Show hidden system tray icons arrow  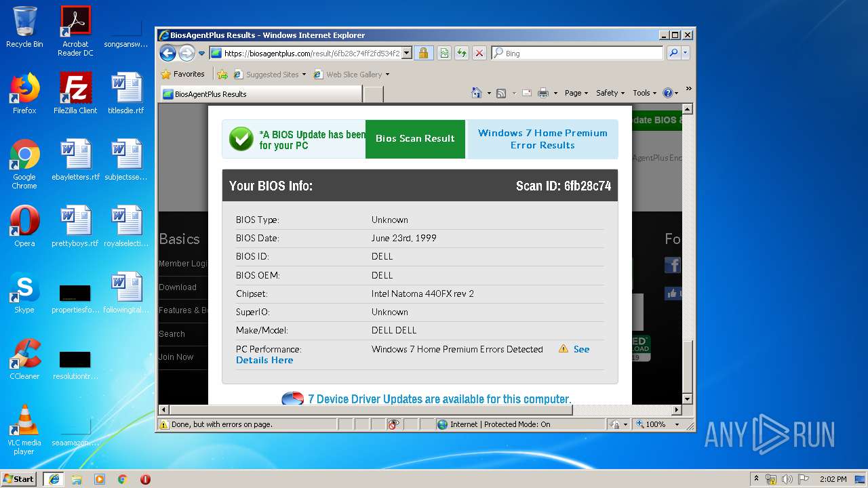pos(756,479)
